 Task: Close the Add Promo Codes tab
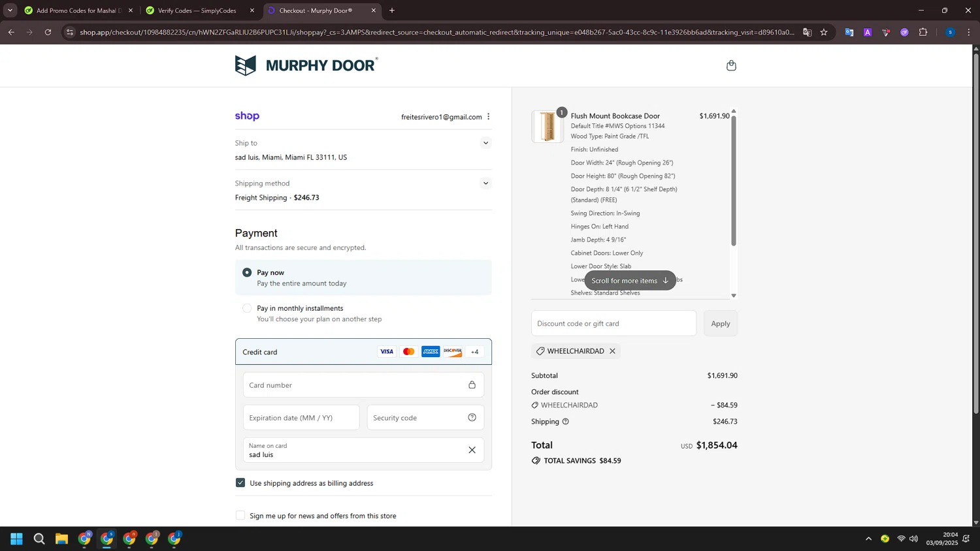click(x=131, y=10)
